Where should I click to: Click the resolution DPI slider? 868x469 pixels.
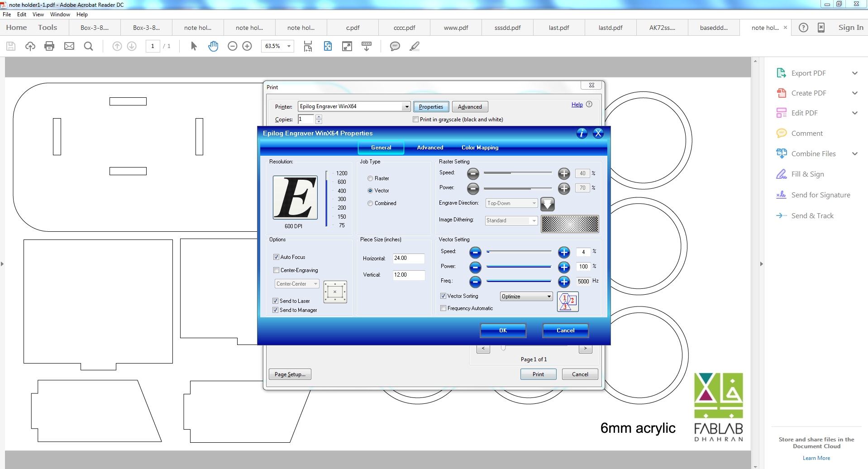click(x=326, y=199)
